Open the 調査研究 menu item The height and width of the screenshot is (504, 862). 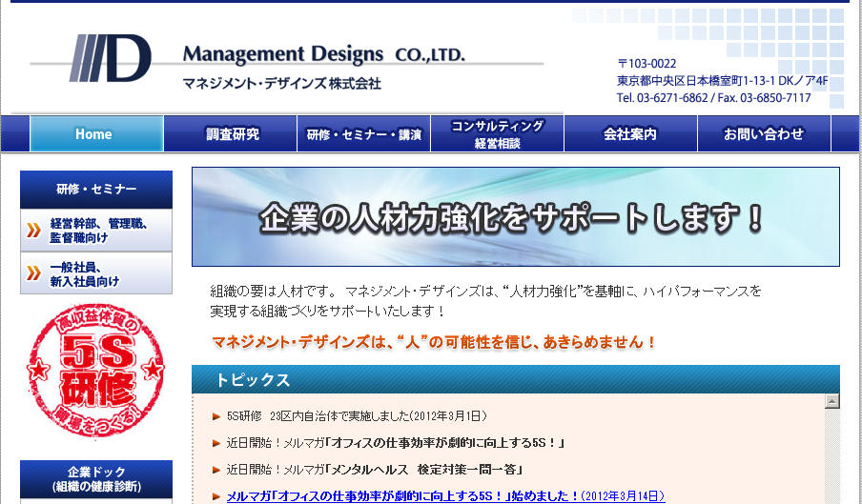coord(231,133)
